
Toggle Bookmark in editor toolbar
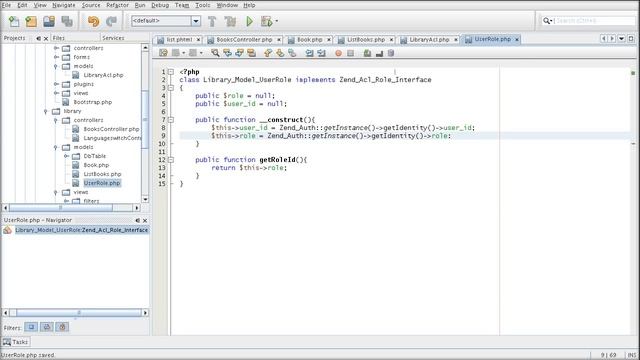292,53
